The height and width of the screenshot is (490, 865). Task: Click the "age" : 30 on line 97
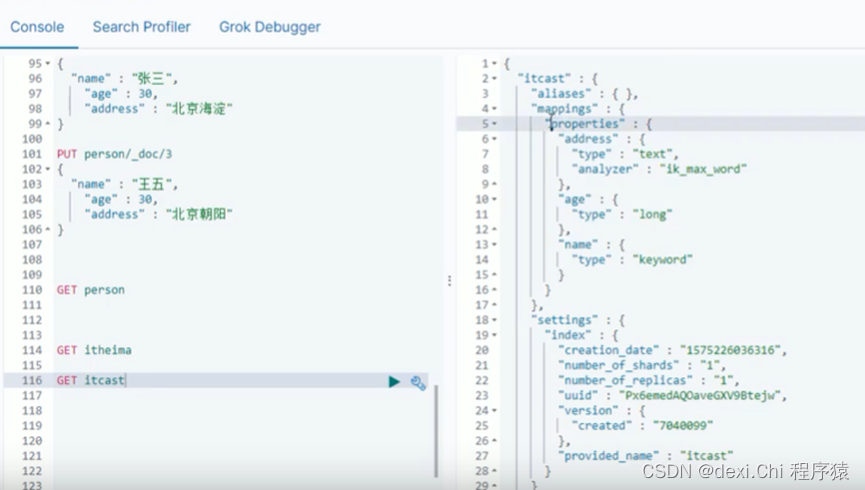point(121,94)
